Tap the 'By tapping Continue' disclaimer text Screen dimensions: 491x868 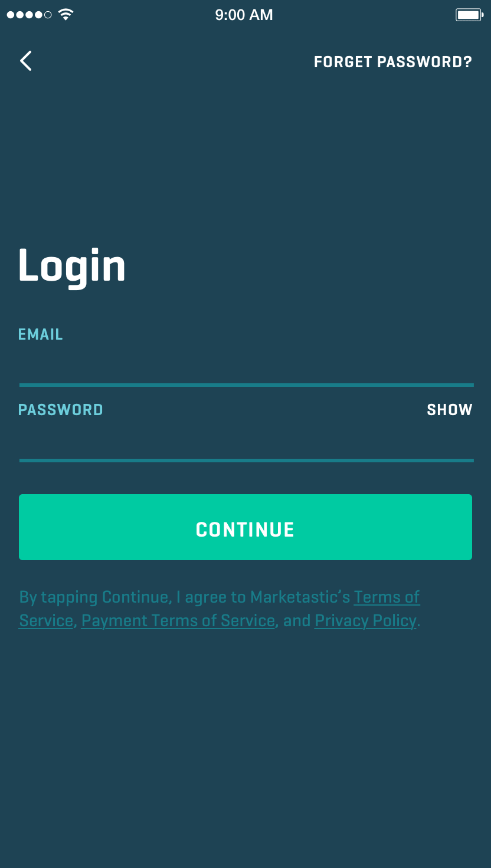pyautogui.click(x=220, y=609)
